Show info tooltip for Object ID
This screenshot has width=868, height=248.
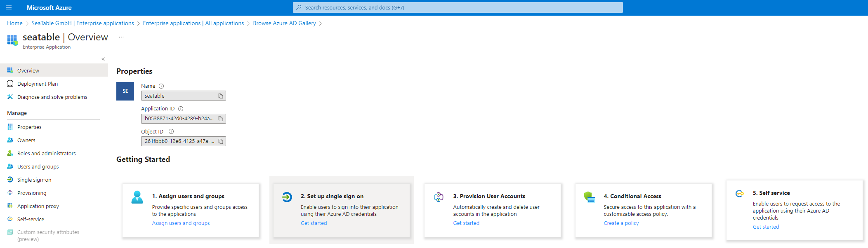[171, 132]
